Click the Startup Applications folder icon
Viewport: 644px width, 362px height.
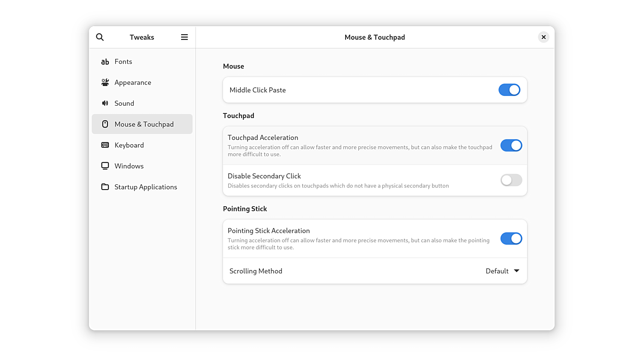pos(105,187)
